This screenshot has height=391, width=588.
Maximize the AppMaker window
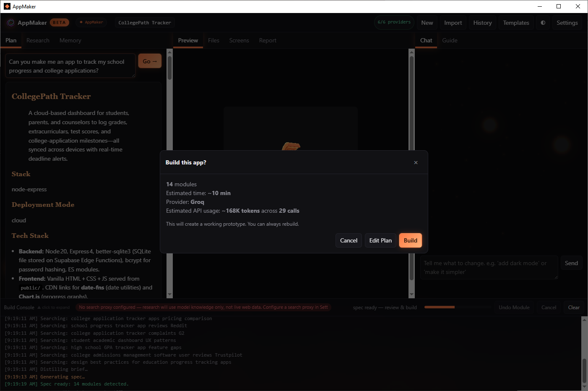tap(559, 6)
